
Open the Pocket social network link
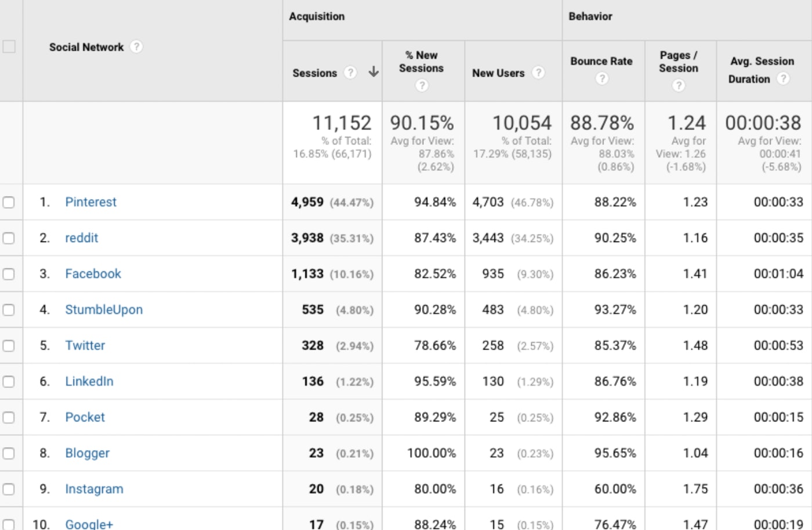[x=85, y=417]
